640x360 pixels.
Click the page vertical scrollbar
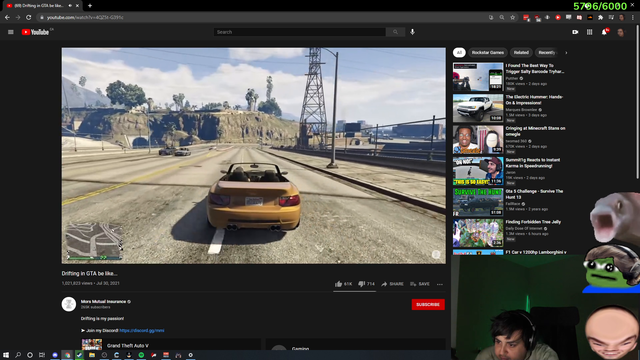[x=638, y=102]
